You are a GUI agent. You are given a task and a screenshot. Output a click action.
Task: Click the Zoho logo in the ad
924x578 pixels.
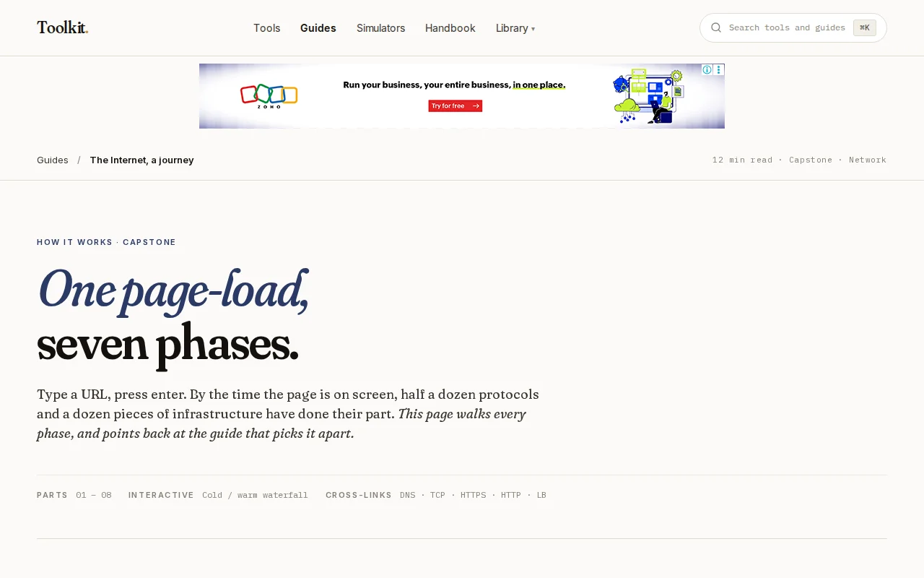click(x=269, y=96)
